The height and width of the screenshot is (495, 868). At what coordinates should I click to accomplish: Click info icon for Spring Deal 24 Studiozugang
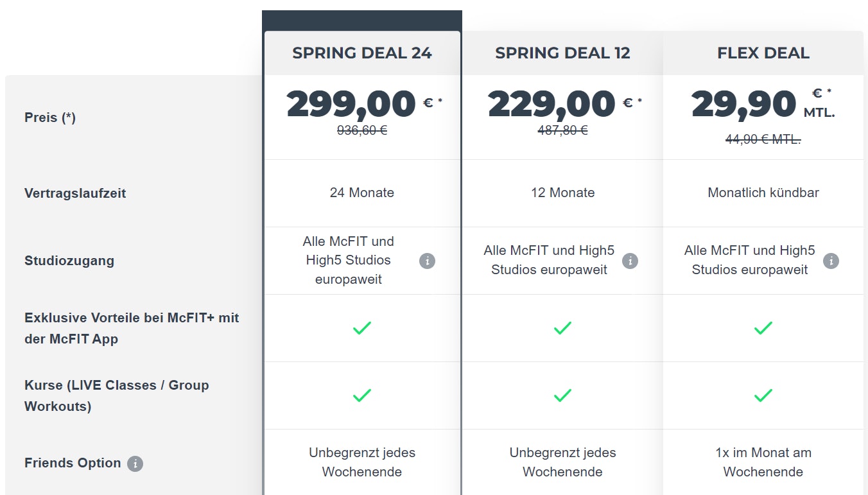click(427, 261)
